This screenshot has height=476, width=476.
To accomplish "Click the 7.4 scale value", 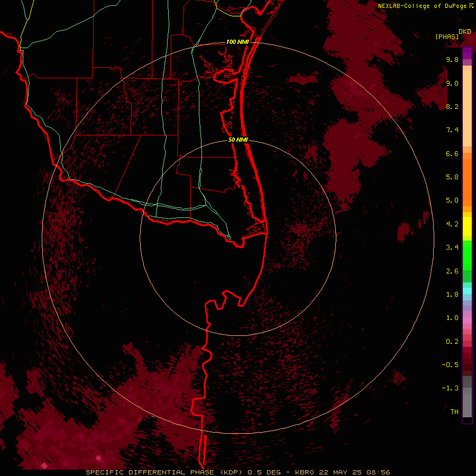I will pyautogui.click(x=452, y=130).
